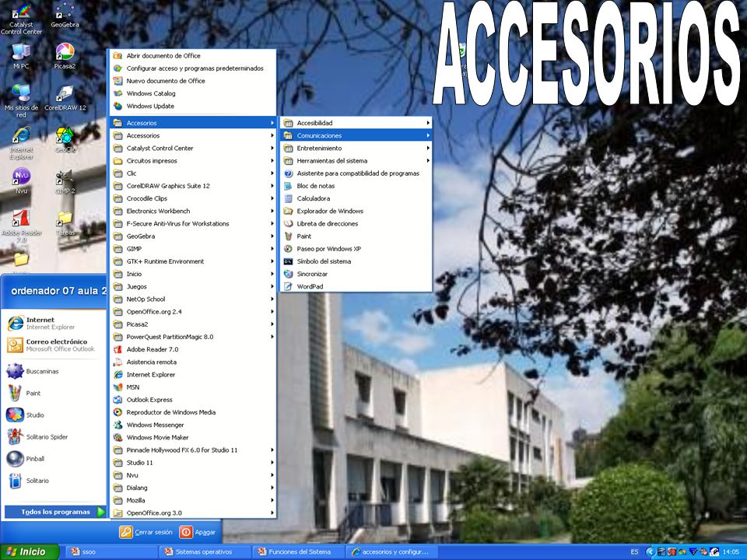Open Windows Movie Maker
Screen dimensions: 747x560
[x=193, y=438]
